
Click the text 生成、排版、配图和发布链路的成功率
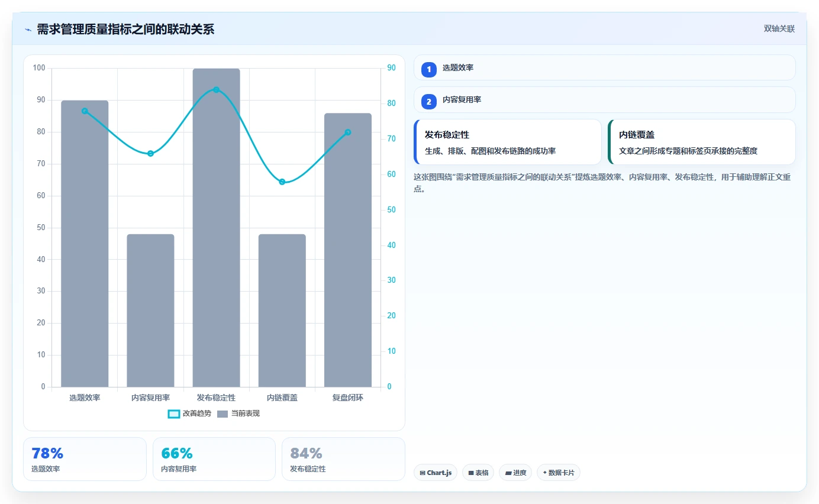point(490,151)
